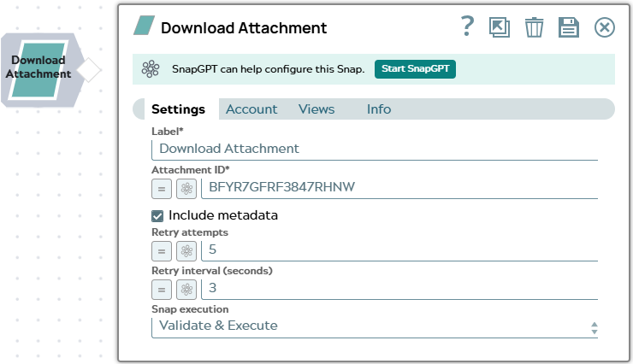Click the Label input field
The image size is (633, 364).
(374, 150)
